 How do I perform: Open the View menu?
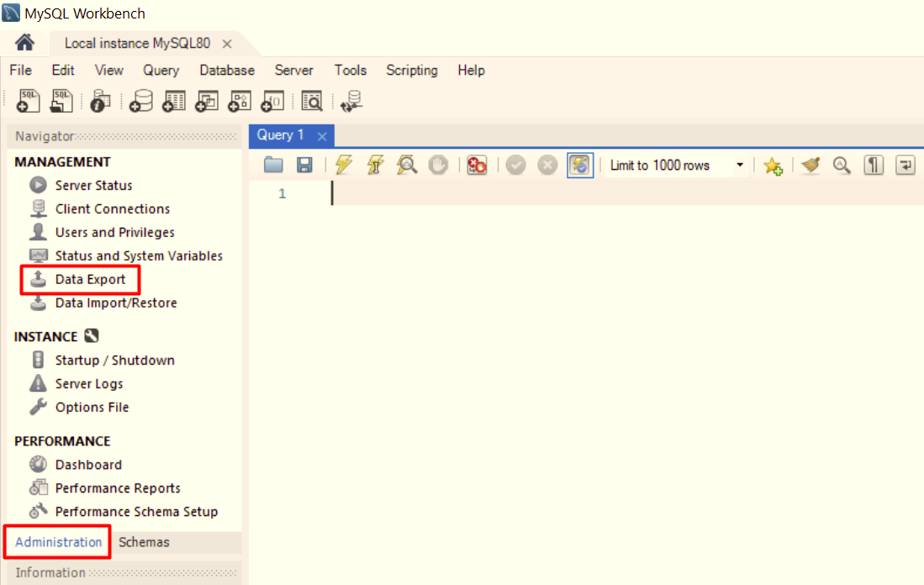coord(109,70)
